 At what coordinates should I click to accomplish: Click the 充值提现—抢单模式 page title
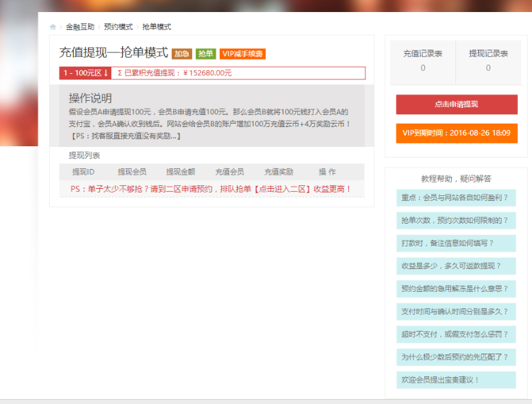tap(113, 53)
